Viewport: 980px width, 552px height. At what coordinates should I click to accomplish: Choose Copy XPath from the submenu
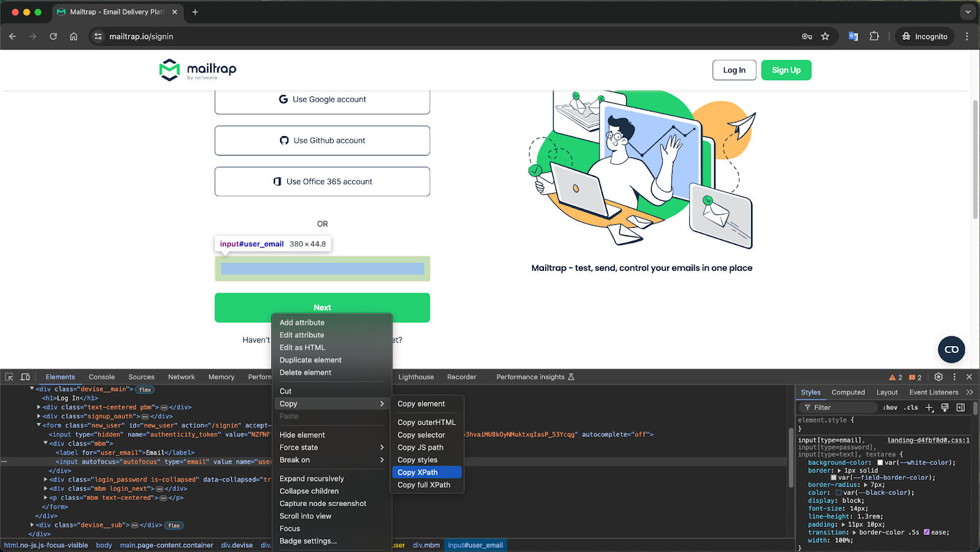tap(418, 472)
